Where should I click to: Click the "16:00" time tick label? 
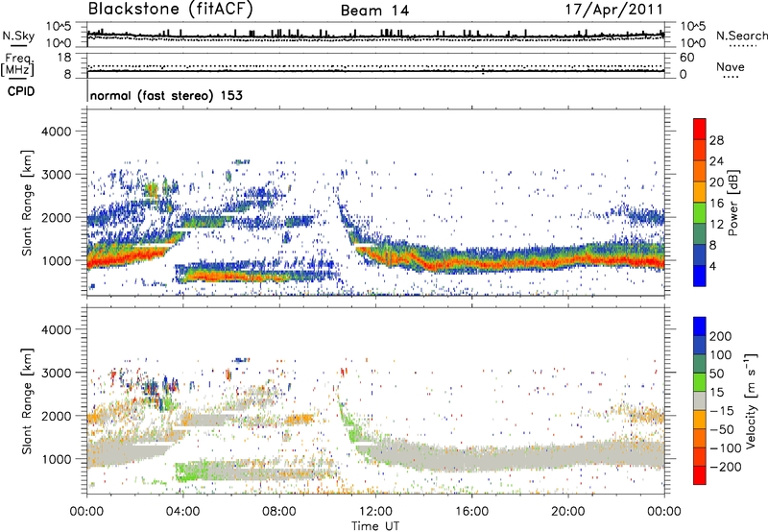471,512
